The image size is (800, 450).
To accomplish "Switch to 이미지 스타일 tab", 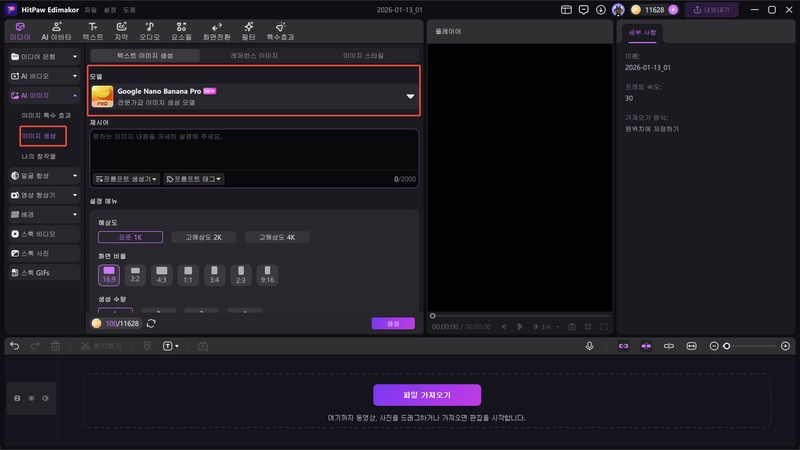I will (363, 56).
